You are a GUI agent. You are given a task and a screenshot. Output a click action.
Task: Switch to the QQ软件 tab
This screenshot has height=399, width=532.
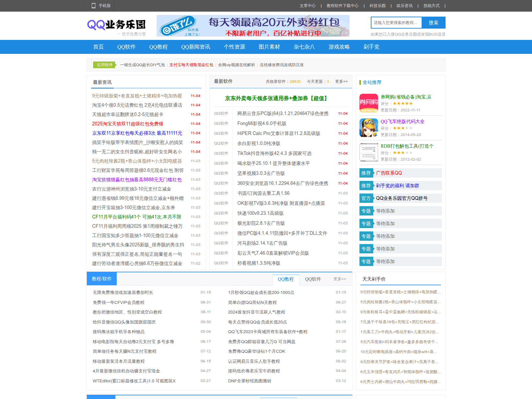point(313,279)
